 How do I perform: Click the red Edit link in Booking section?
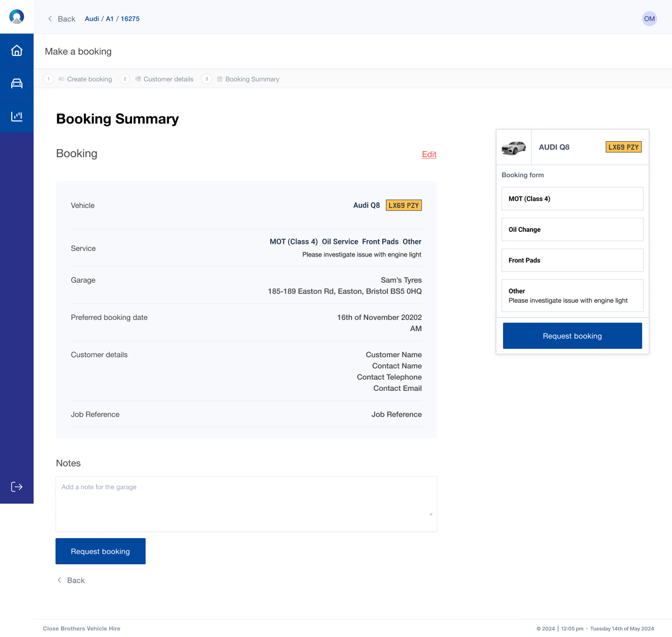coord(429,154)
